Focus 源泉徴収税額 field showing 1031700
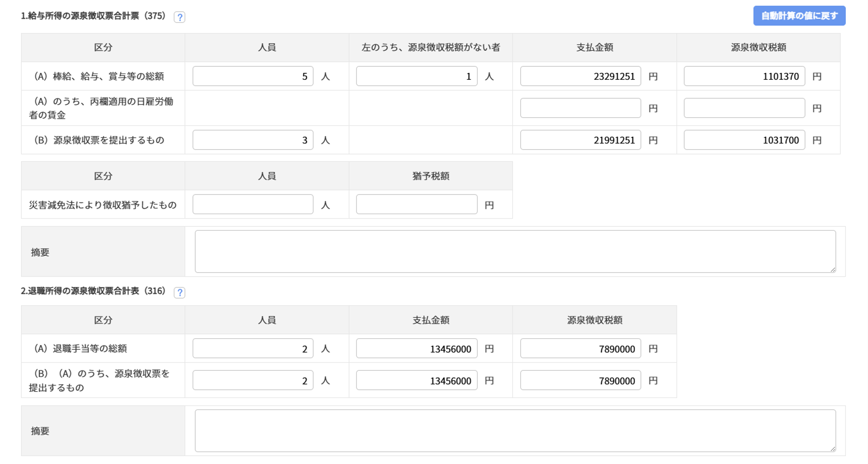Viewport: 868px width, 464px height. tap(744, 140)
